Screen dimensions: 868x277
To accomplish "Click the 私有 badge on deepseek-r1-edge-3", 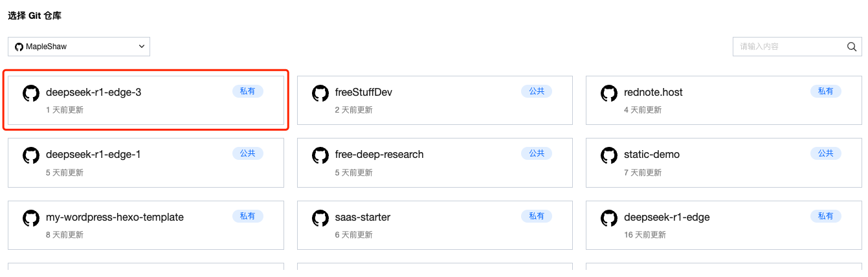I will click(247, 91).
